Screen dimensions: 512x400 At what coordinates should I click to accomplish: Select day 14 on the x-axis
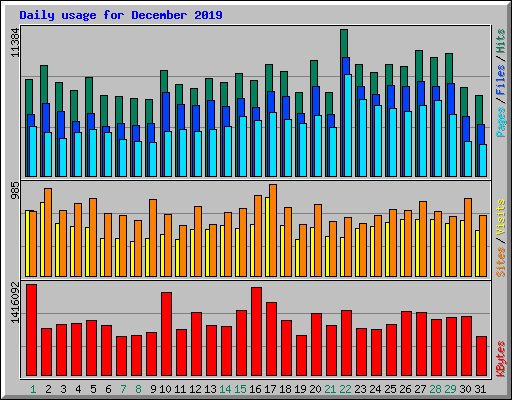pyautogui.click(x=225, y=389)
